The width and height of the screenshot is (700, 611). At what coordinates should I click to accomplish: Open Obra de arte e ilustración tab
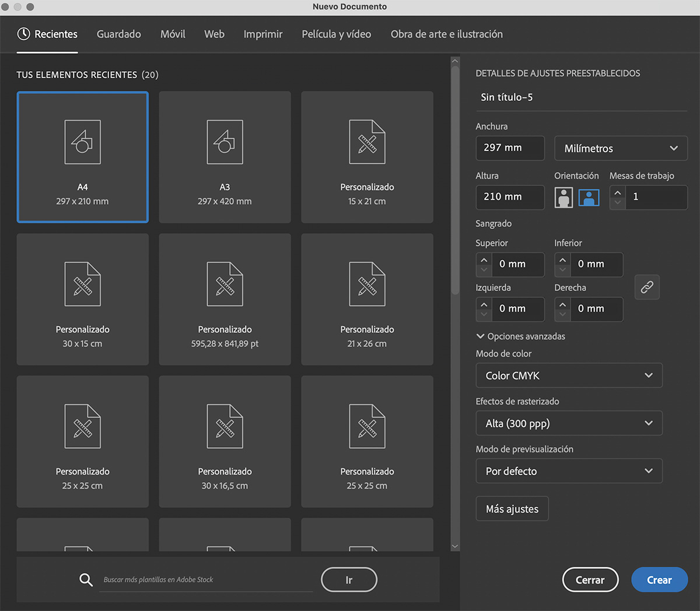pos(447,34)
